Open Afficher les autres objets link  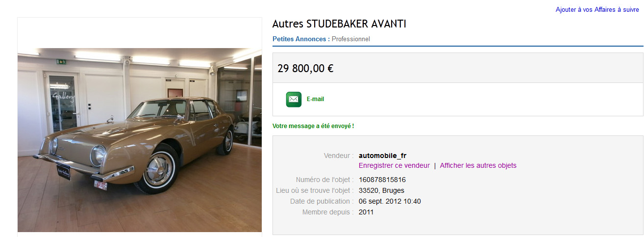click(x=478, y=165)
